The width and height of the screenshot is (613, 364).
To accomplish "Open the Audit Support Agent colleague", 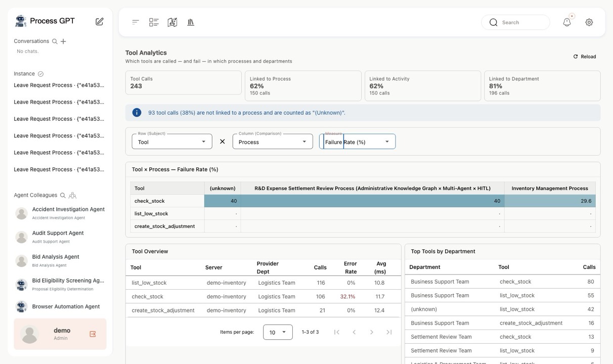I will tap(60, 237).
